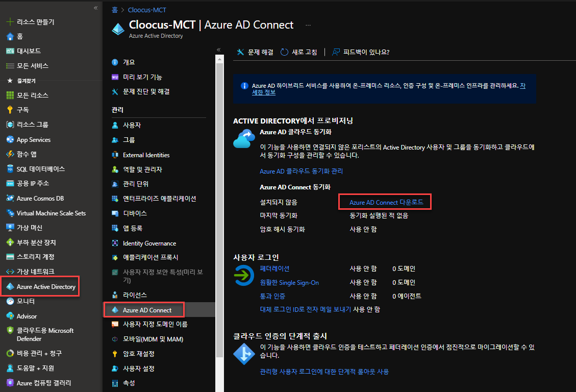Click the Azure Cosmos DB icon

click(x=10, y=199)
